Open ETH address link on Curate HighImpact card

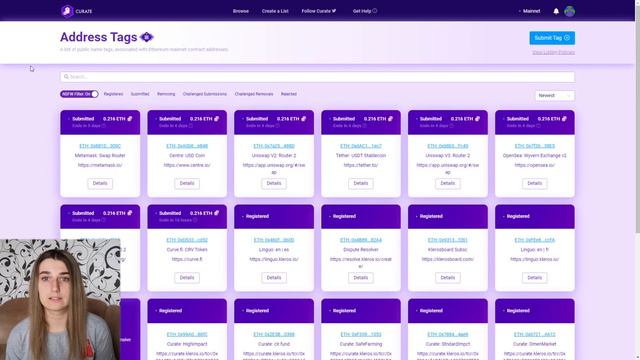point(187,334)
